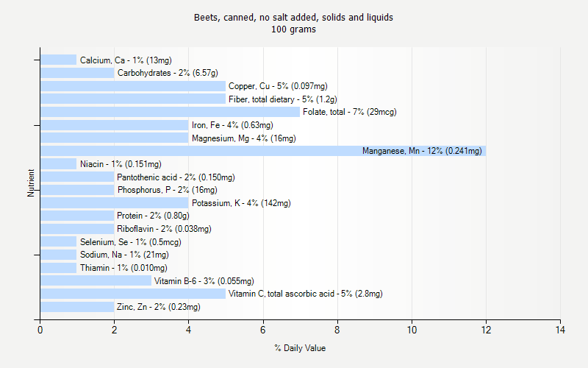Click the x-axis tick label 8

[337, 330]
